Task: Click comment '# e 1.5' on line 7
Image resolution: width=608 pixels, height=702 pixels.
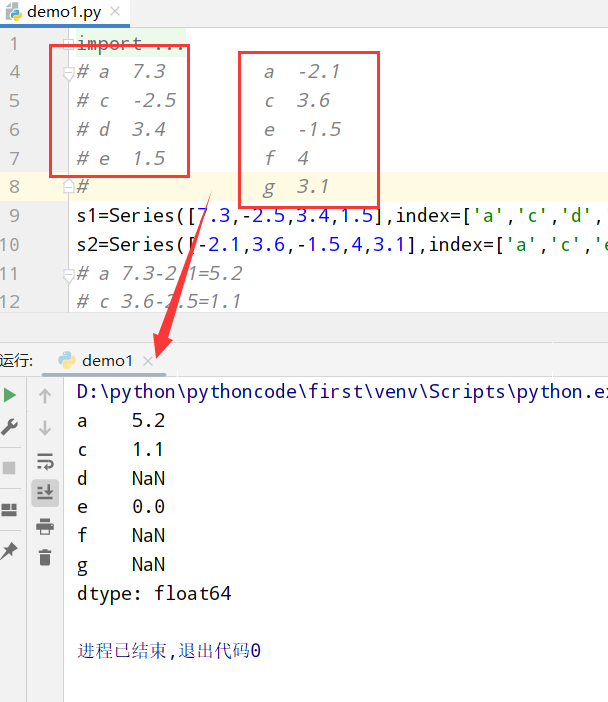Action: 121,158
